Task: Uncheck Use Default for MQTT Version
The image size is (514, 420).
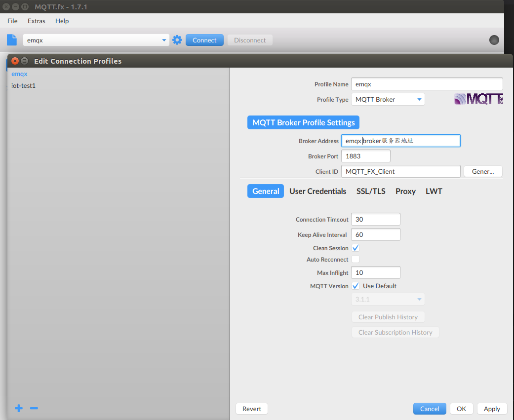Action: [x=355, y=286]
